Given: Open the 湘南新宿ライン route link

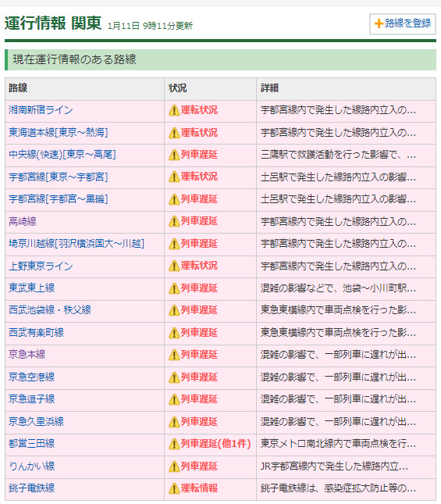Looking at the screenshot, I should click(41, 110).
